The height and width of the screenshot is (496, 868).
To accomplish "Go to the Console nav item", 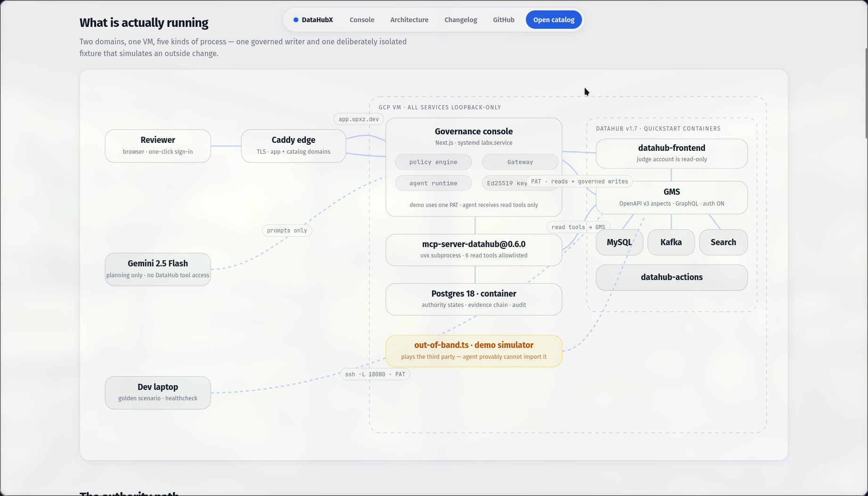I will (362, 20).
